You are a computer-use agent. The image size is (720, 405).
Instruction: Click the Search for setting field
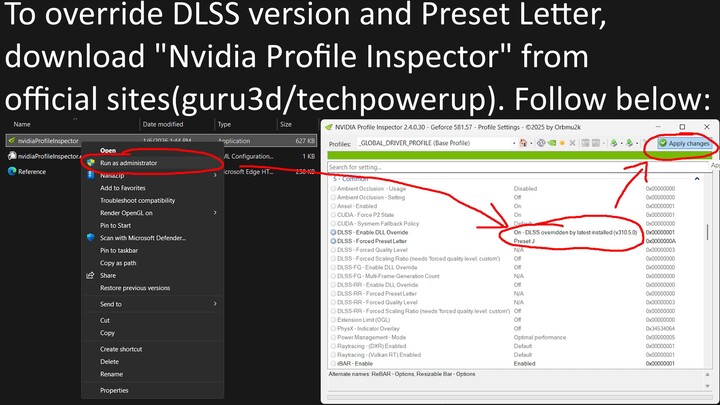pos(519,167)
